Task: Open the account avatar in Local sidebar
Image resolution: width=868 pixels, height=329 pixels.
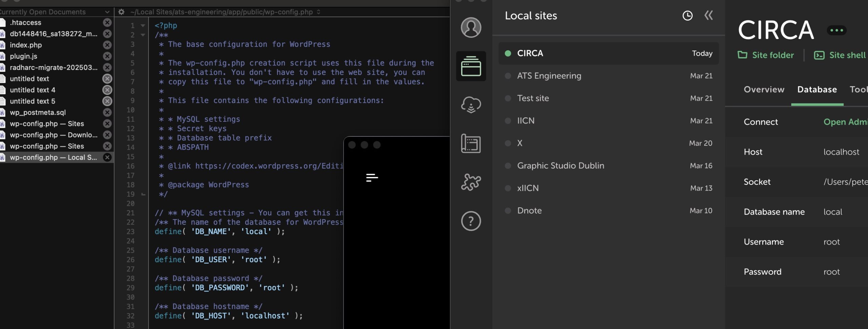Action: [x=471, y=27]
